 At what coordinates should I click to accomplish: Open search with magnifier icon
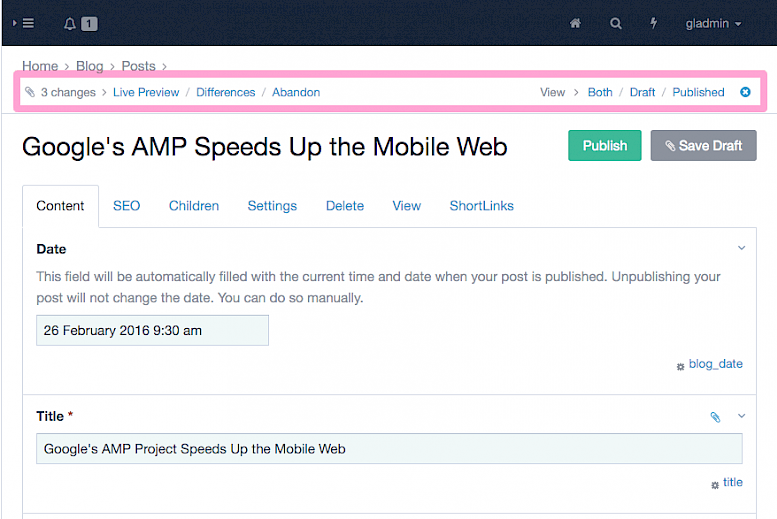(x=616, y=23)
